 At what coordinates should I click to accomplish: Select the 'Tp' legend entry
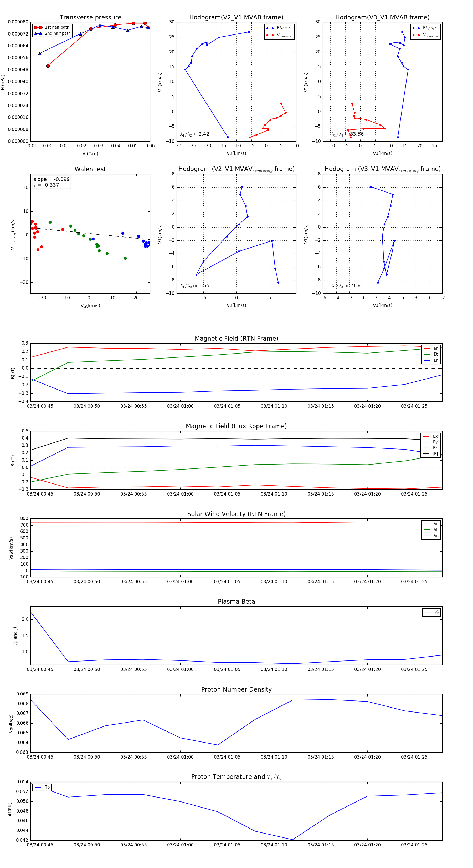click(x=42, y=787)
